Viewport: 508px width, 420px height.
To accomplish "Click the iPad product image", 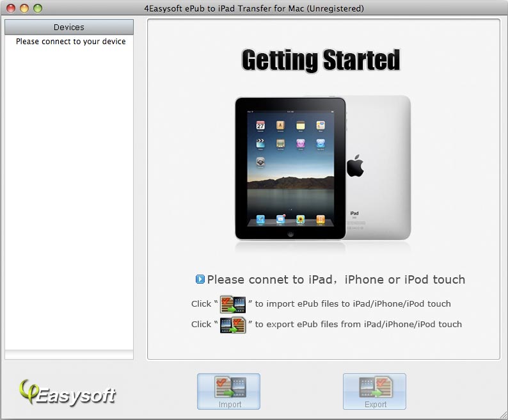I will tap(323, 168).
